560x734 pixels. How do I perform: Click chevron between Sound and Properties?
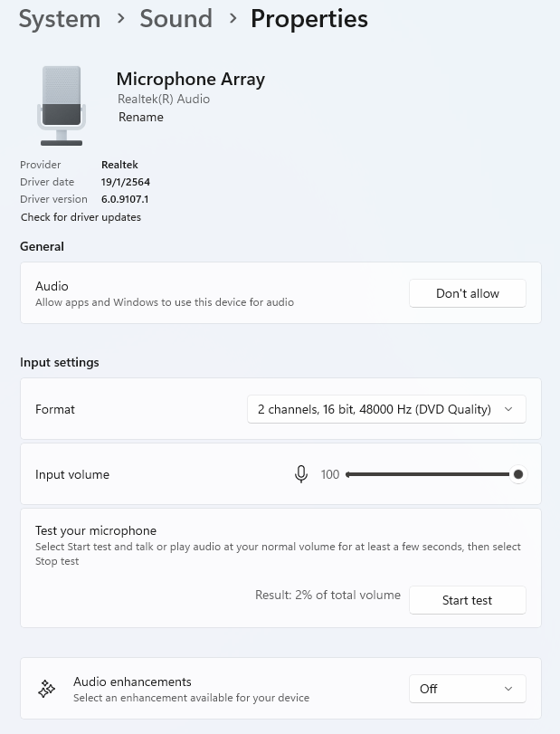(233, 19)
